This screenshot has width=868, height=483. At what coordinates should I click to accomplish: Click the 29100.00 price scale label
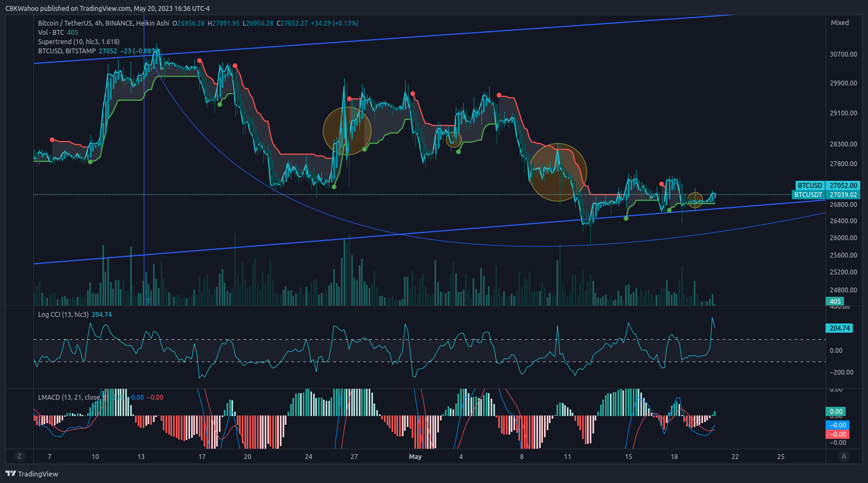click(843, 113)
